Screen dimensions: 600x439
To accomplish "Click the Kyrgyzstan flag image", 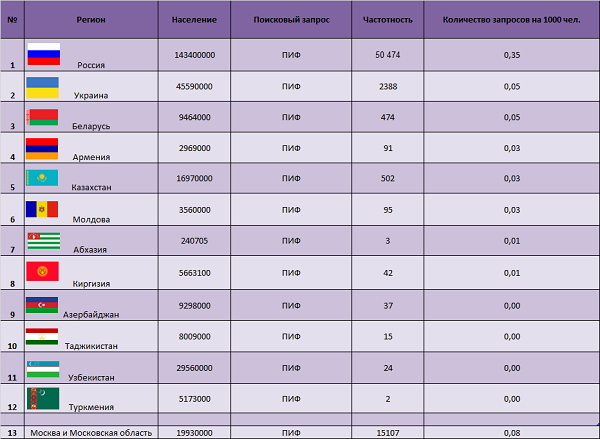I will [x=42, y=271].
